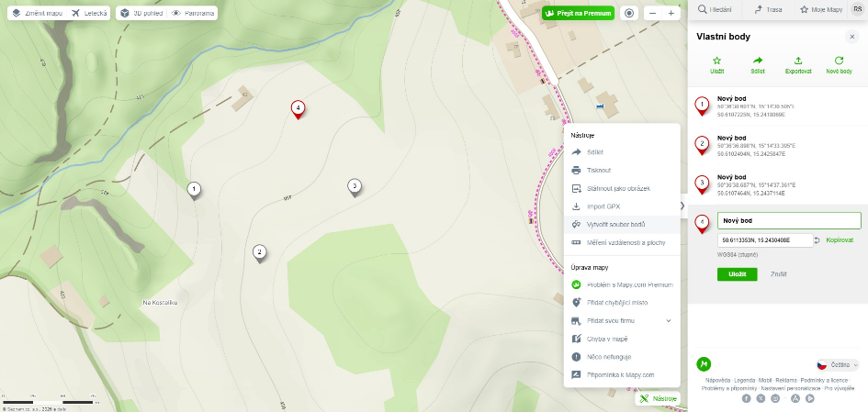
Task: Click the Nové body refresh icon
Action: 839,61
